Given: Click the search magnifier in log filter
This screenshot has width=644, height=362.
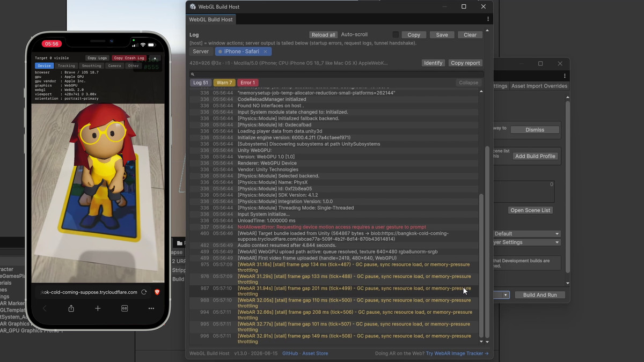Looking at the screenshot, I should (193, 75).
